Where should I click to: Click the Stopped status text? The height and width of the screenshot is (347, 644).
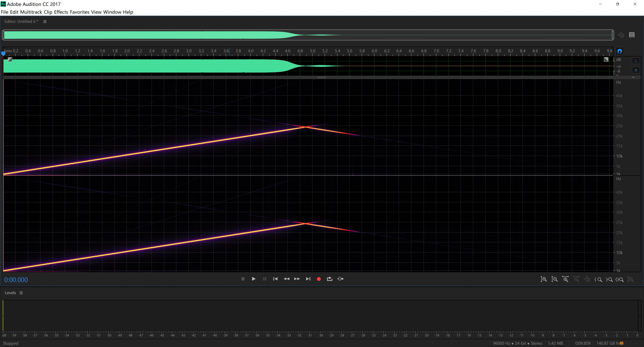tap(10, 343)
